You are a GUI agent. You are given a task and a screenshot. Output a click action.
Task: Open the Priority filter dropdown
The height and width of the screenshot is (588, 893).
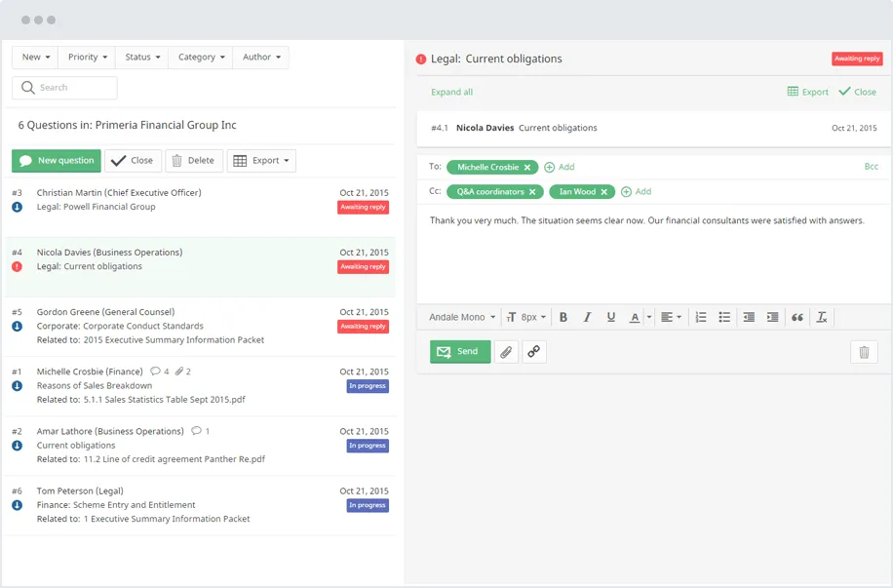[x=86, y=57]
